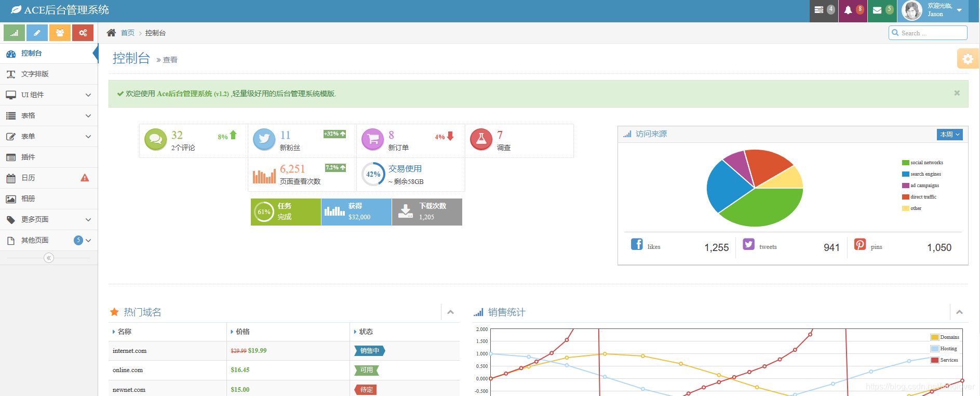Click the 可用 status label
Image resolution: width=980 pixels, height=396 pixels.
coord(367,370)
